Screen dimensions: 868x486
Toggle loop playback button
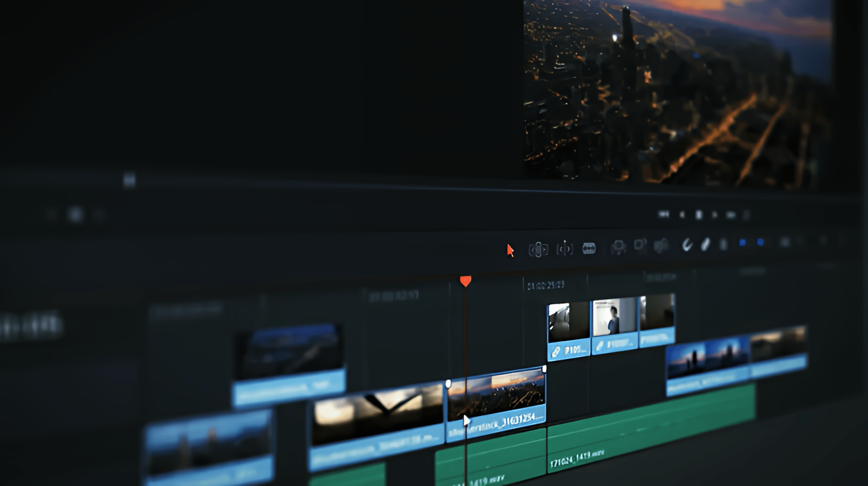coord(746,215)
